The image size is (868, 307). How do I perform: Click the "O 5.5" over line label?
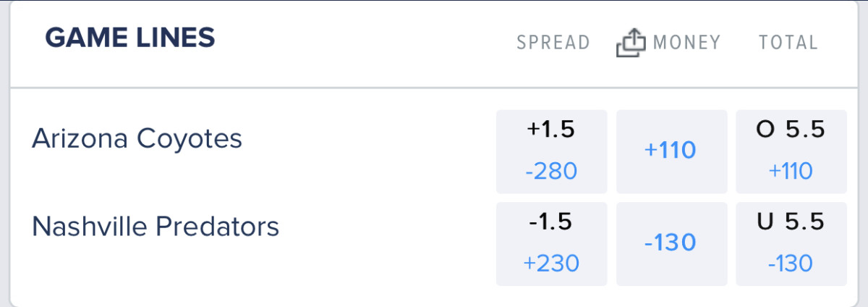point(791,130)
